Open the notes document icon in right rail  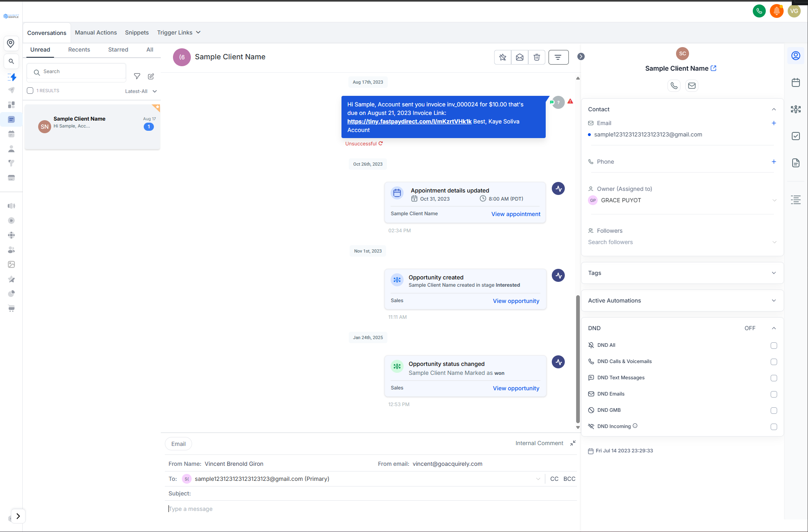796,163
